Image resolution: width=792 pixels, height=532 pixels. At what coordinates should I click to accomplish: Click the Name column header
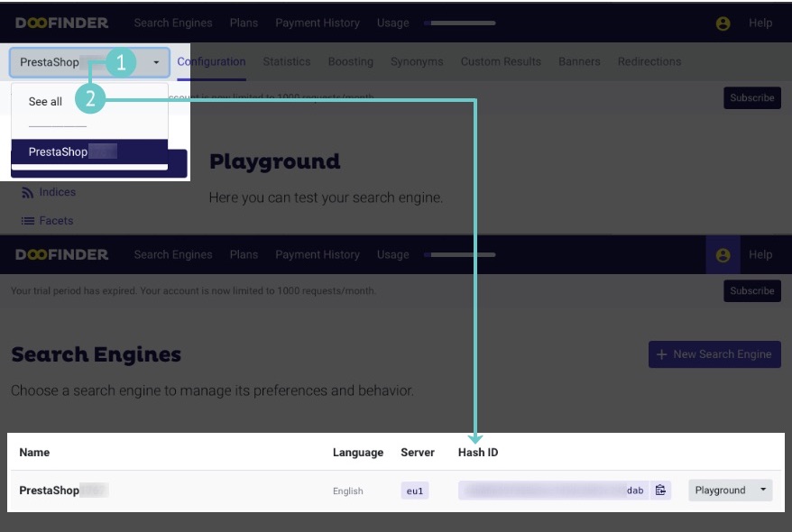coord(34,453)
